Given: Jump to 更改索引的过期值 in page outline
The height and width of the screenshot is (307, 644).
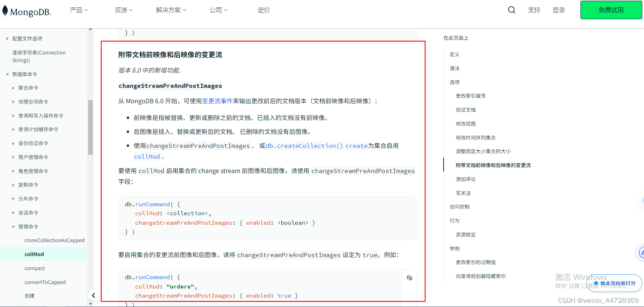Looking at the screenshot, I should [476, 262].
